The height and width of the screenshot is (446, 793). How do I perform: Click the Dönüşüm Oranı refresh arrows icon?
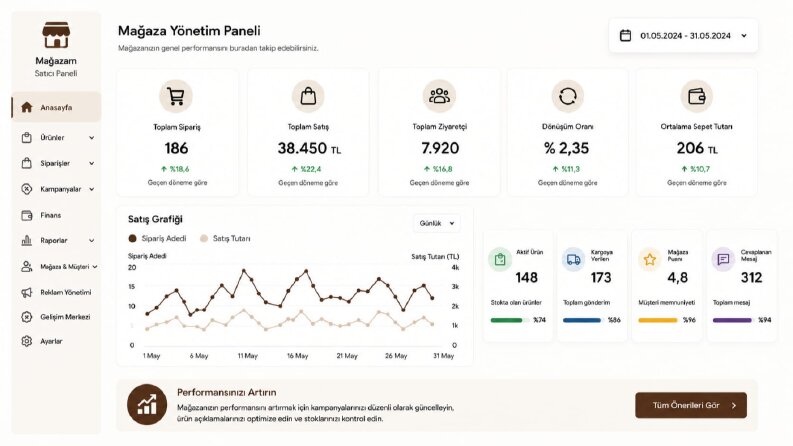pyautogui.click(x=567, y=96)
